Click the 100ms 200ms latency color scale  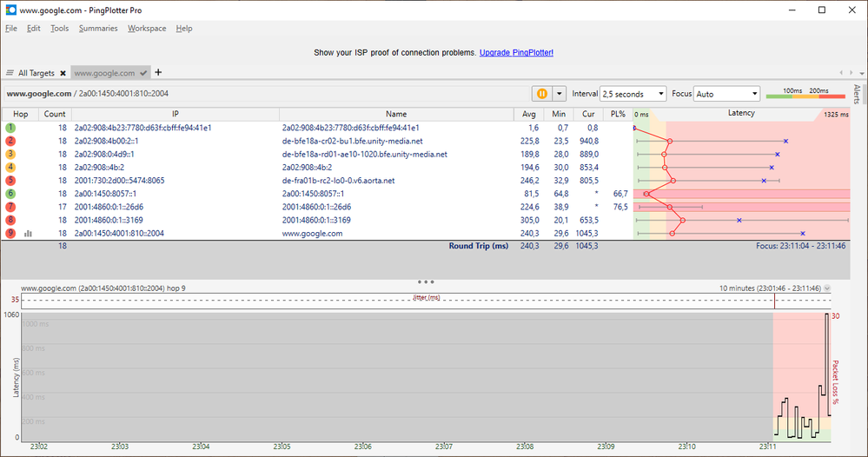[805, 94]
